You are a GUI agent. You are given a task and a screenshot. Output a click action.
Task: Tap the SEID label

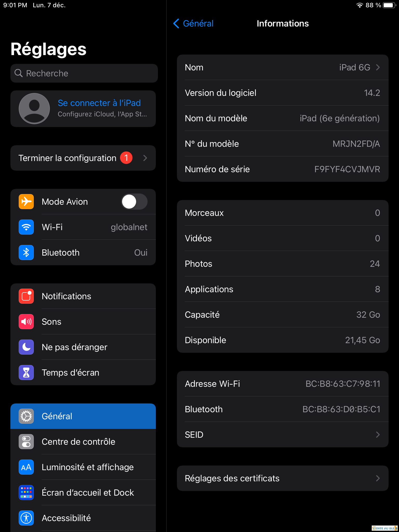point(194,435)
